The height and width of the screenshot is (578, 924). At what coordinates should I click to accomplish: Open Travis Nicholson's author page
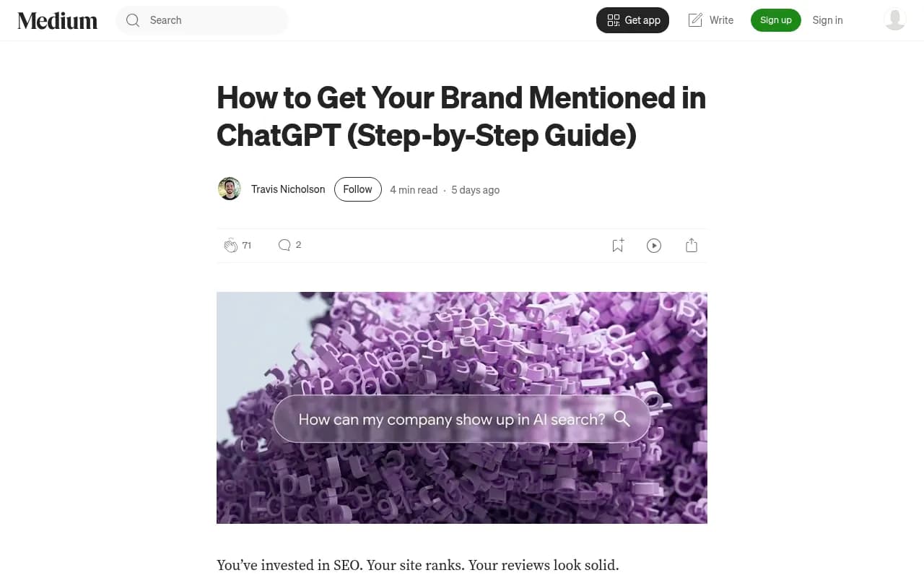click(288, 189)
